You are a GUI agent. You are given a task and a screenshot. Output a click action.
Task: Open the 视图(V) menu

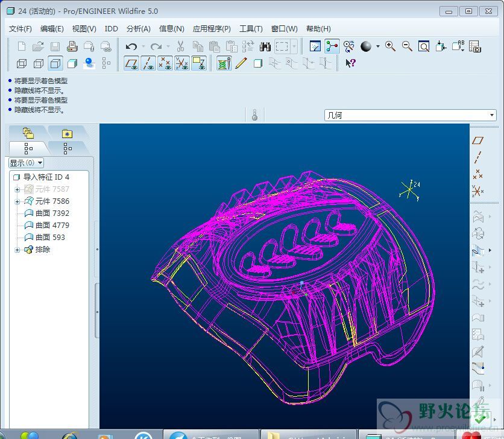(84, 29)
